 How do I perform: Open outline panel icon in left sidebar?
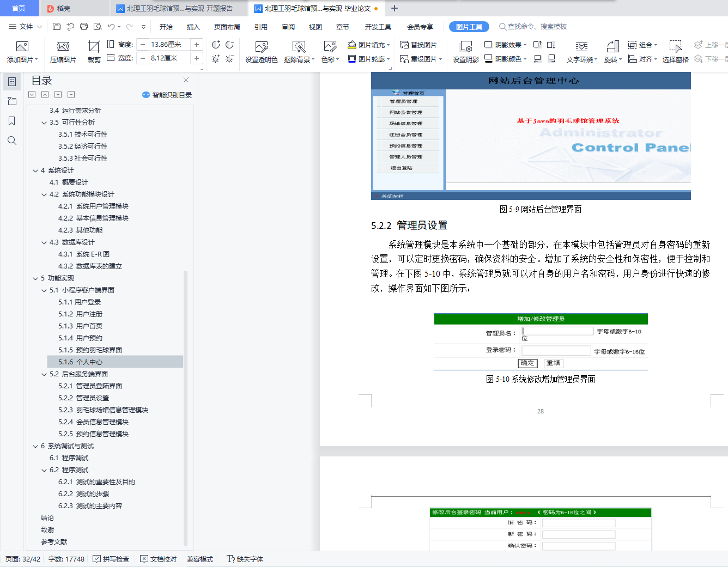tap(12, 82)
